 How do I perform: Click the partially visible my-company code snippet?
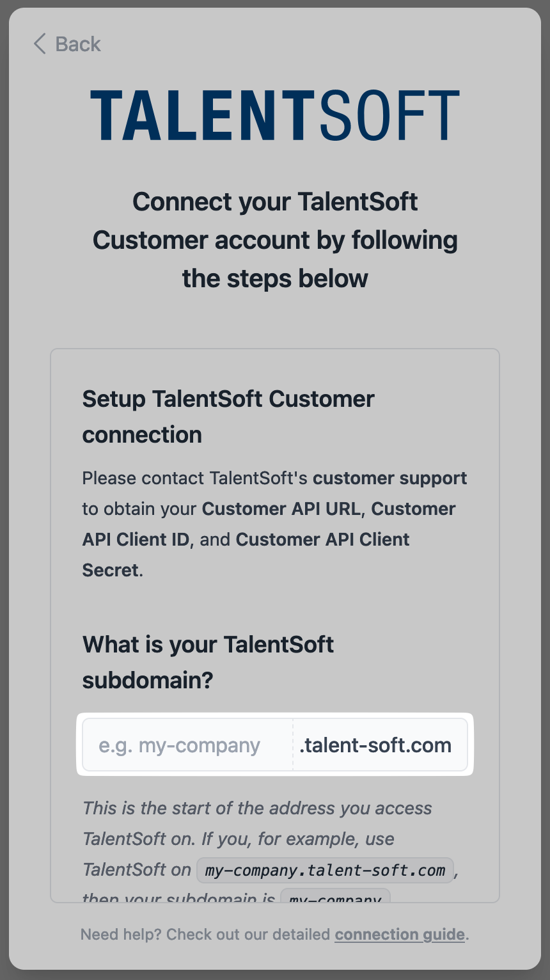tap(335, 897)
